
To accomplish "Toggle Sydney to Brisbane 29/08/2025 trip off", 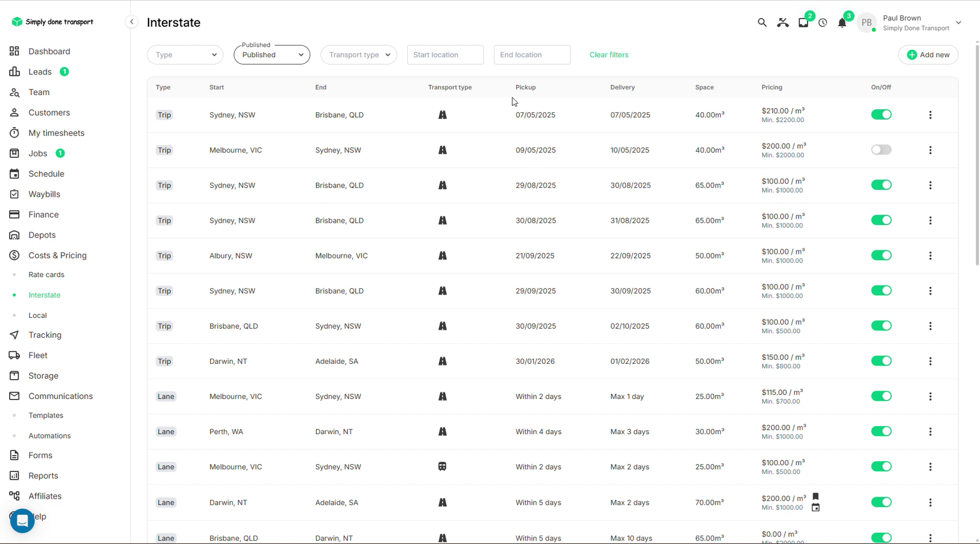I will pos(881,185).
